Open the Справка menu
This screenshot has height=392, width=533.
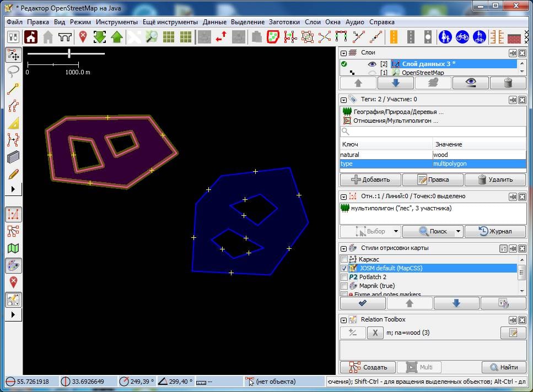pyautogui.click(x=382, y=22)
